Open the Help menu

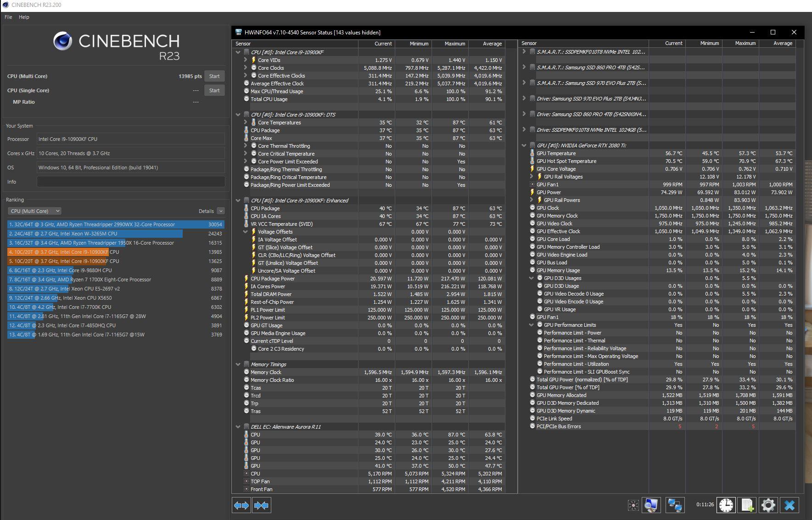[x=24, y=17]
